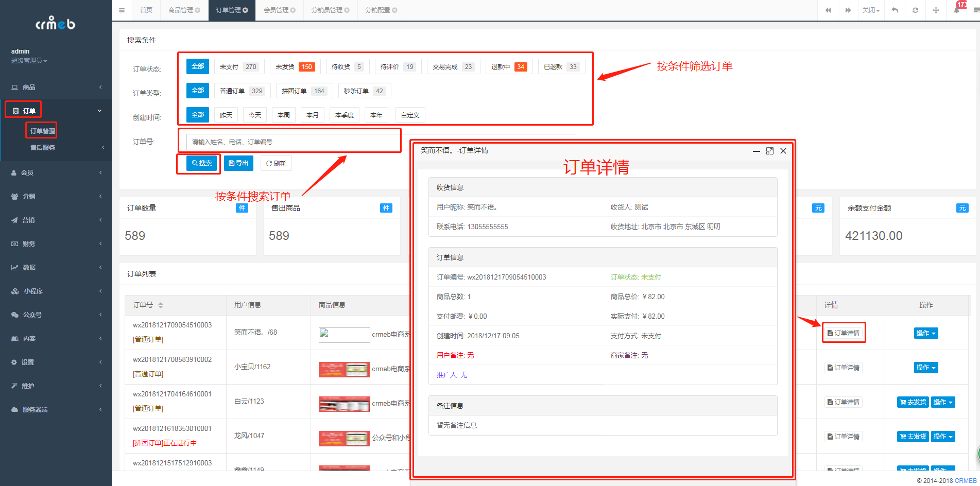Close the 分销员管理 tab with its x icon

point(347,10)
